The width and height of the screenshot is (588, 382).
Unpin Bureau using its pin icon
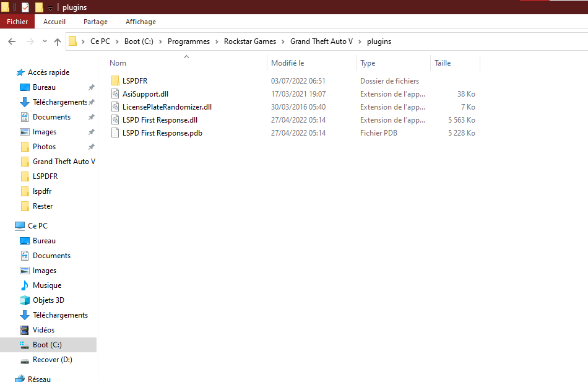91,87
